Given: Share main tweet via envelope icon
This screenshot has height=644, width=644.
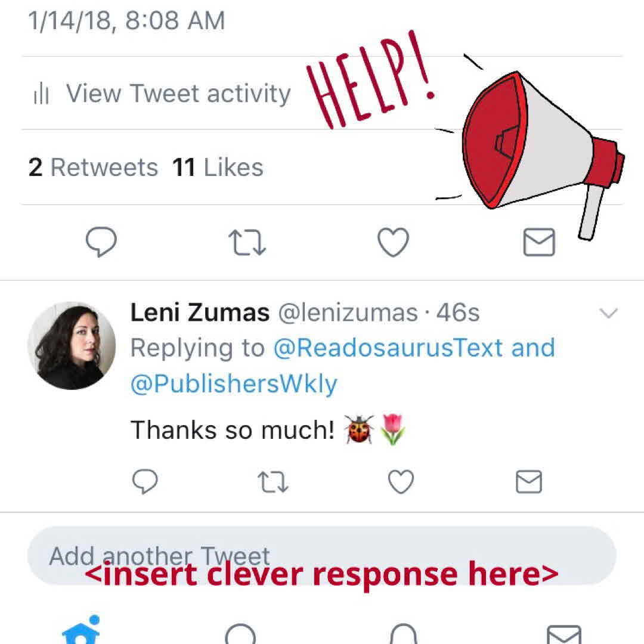Looking at the screenshot, I should tap(538, 243).
